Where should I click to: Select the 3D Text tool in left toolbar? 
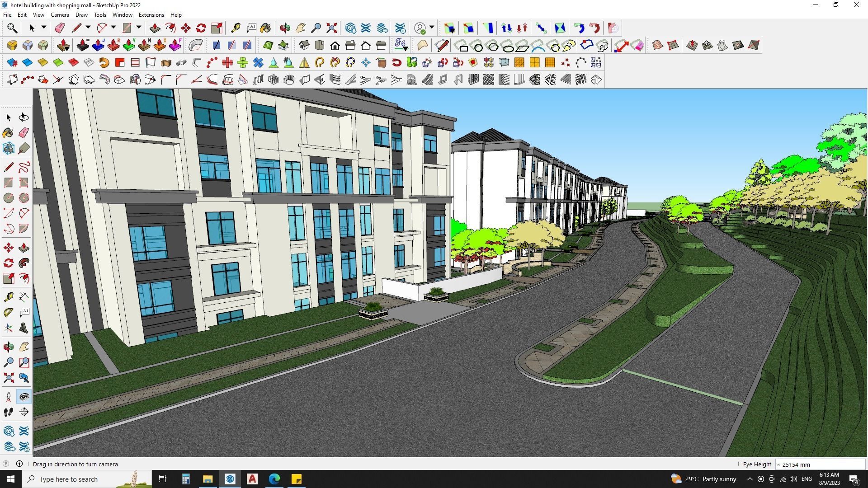click(x=24, y=328)
